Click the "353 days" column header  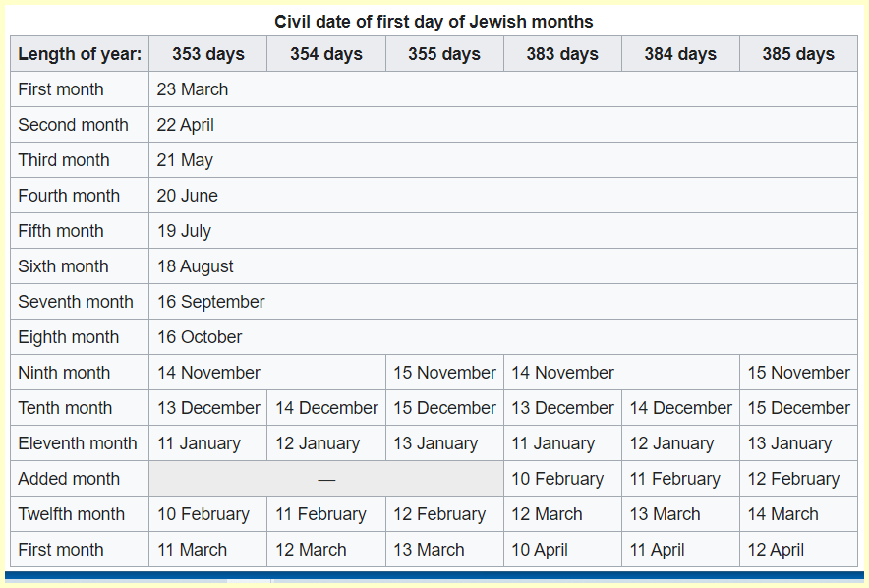tap(207, 54)
